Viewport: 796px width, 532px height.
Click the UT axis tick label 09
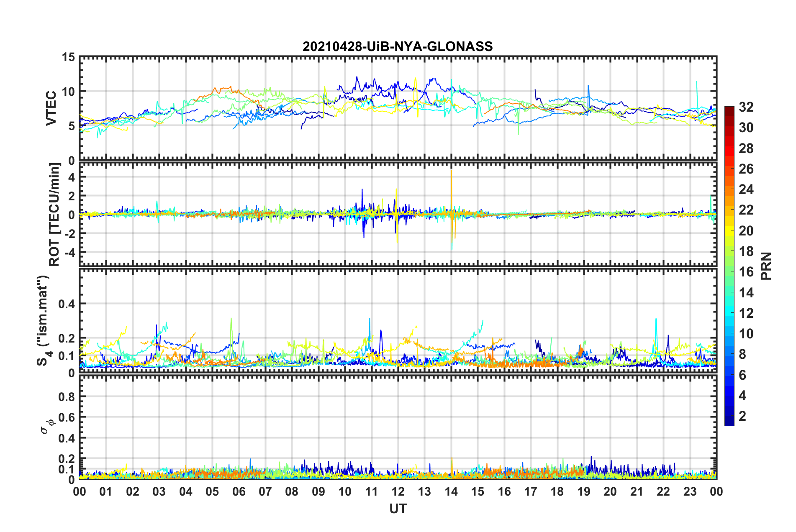318,491
